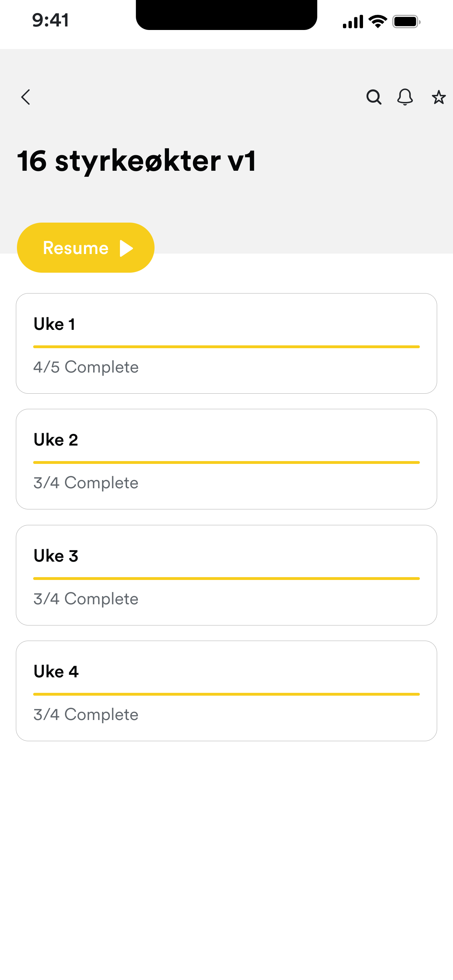Tap the cellular signal bars icon
Viewport: 453px width, 980px height.
(x=353, y=22)
